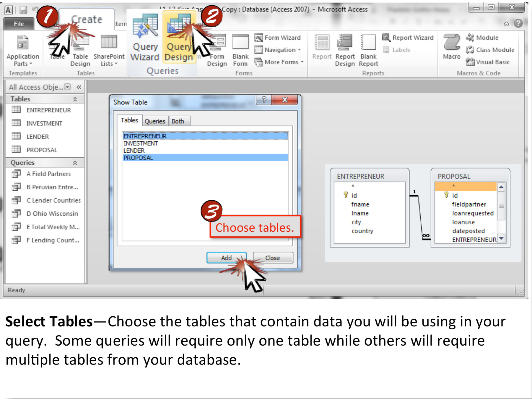Select PROPOSAL table in navigation pane
This screenshot has height=399, width=532.
(45, 150)
